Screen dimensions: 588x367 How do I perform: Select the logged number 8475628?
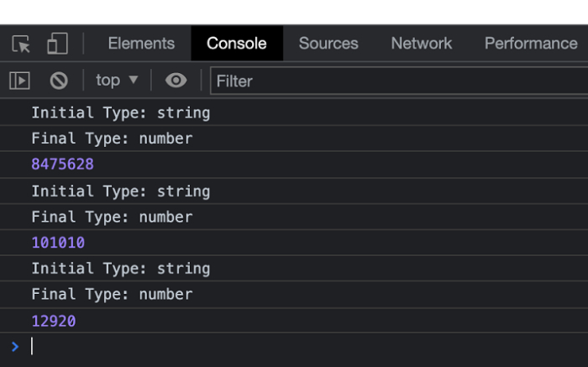coord(62,165)
